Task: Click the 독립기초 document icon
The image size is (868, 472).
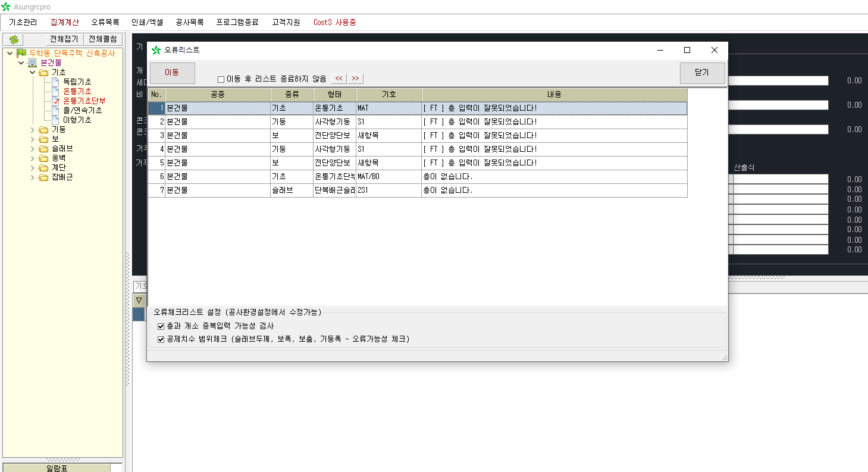Action: click(55, 82)
